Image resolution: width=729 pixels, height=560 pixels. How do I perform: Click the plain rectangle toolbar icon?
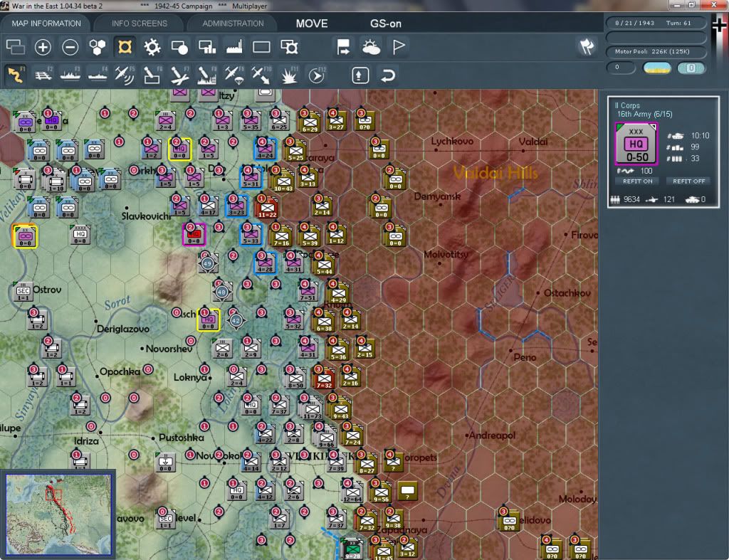click(x=261, y=47)
